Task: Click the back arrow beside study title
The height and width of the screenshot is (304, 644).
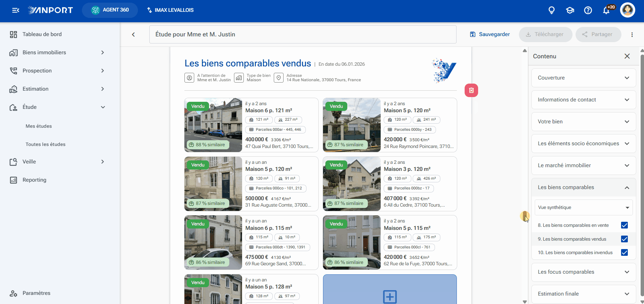Action: pos(134,34)
